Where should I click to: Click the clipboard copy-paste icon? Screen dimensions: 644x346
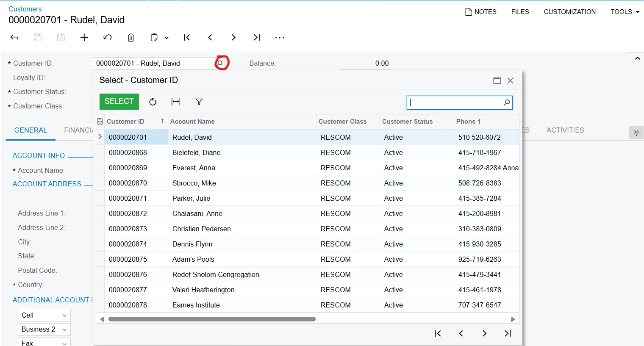[x=154, y=38]
